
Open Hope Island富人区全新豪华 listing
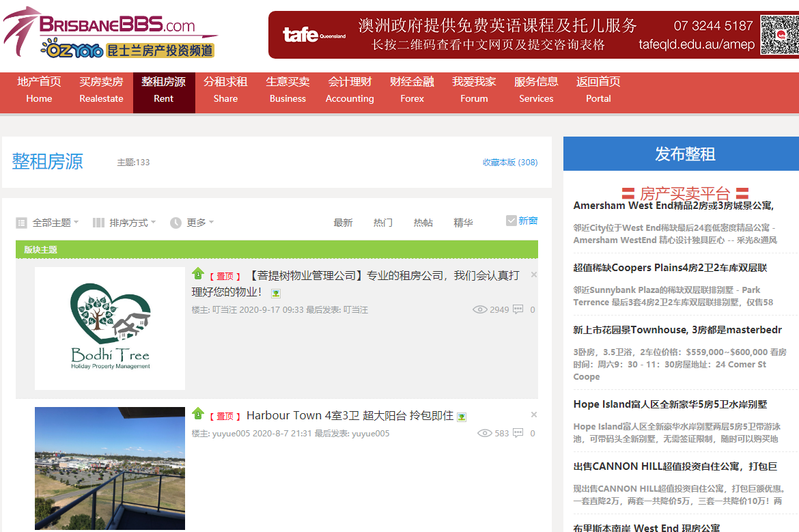pyautogui.click(x=670, y=404)
